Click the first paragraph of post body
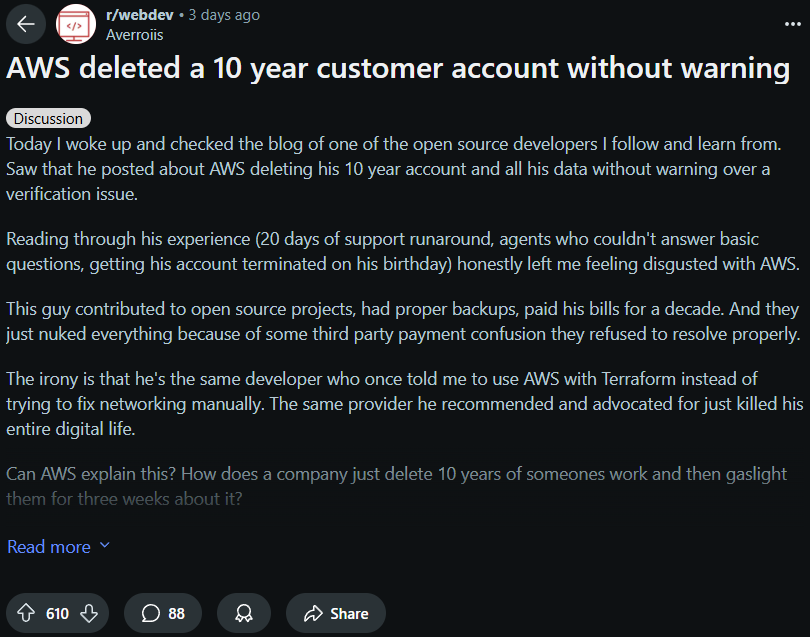This screenshot has height=637, width=810. (394, 169)
